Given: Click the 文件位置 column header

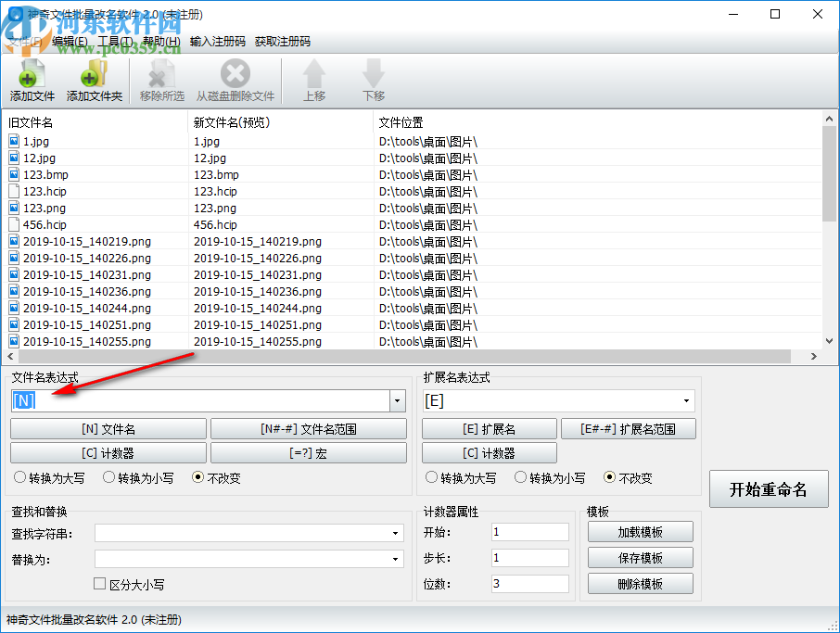Looking at the screenshot, I should pos(598,122).
